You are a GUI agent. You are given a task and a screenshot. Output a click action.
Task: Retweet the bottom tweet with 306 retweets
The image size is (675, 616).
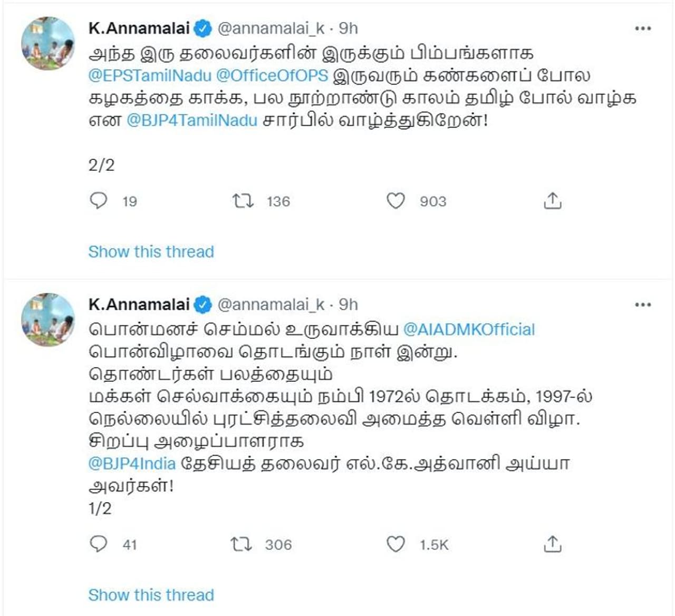point(242,544)
